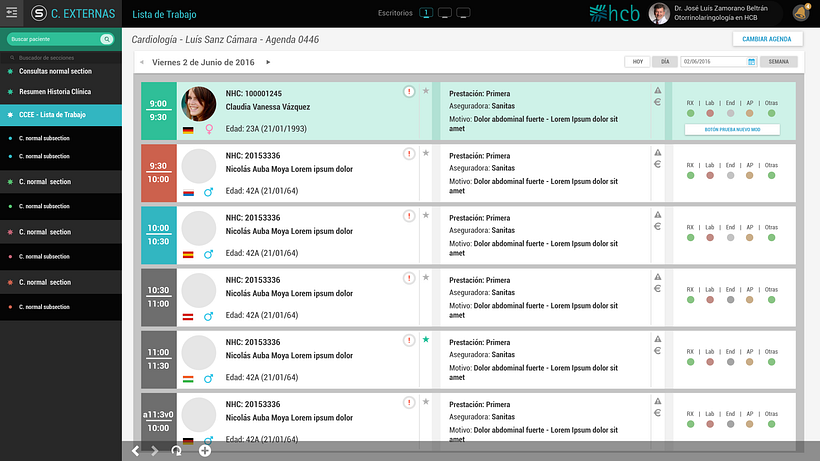Go to previous day arrow

142,62
